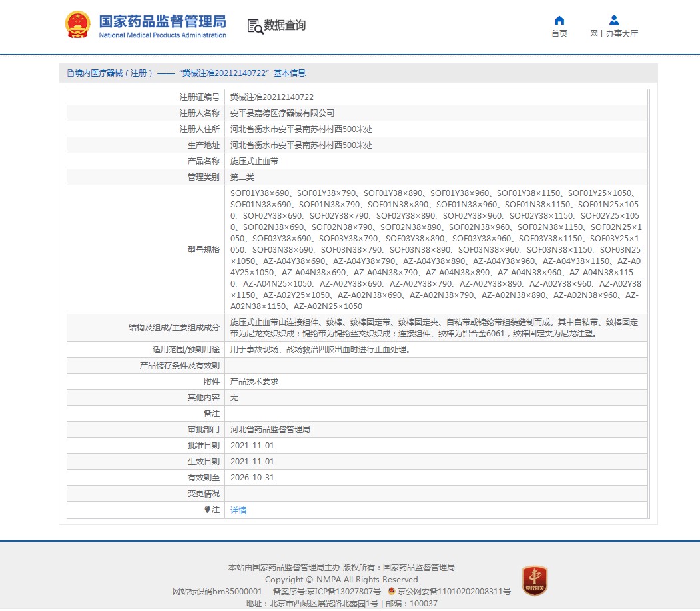This screenshot has height=611, width=700.
Task: Click the 注册人住所 row label
Action: coord(200,129)
